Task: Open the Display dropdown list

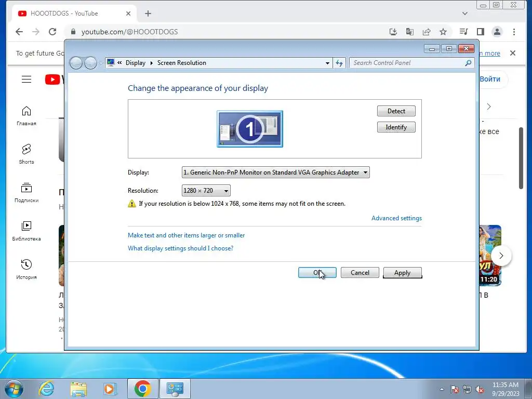Action: [275, 172]
